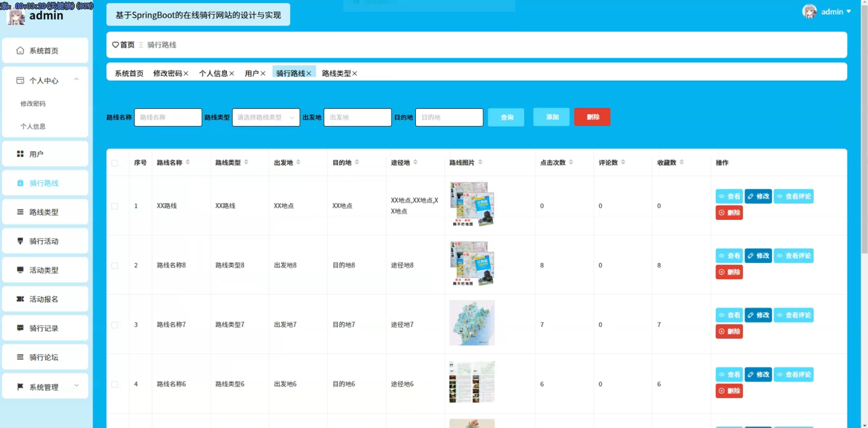Collapse the 个人中心 menu chevron
Image resolution: width=868 pixels, height=428 pixels.
pos(76,80)
